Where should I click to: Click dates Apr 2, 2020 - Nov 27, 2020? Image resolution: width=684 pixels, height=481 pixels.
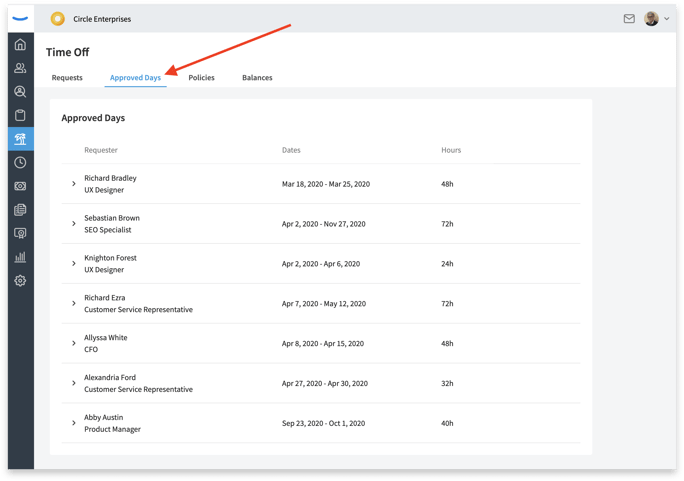tap(324, 224)
